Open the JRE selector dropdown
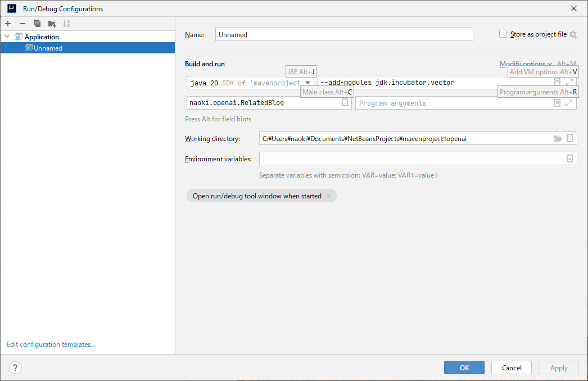Screen dimensions: 588x381 307,82
